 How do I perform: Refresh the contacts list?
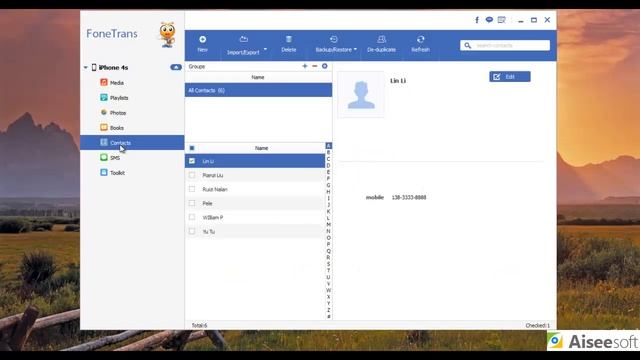point(420,44)
